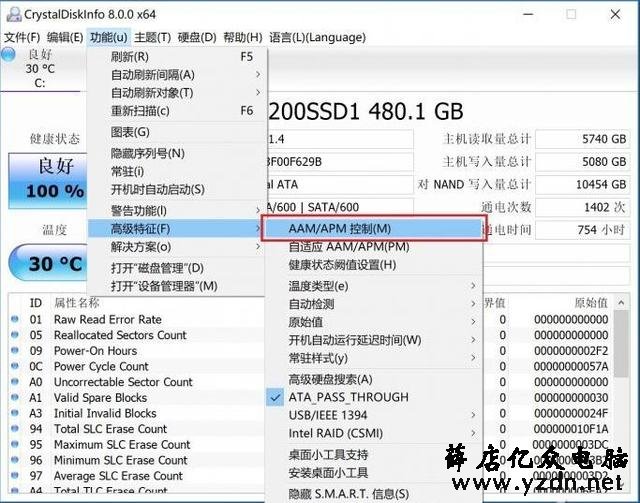Click the 754 小时 power-on hours field
The width and height of the screenshot is (640, 503).
[582, 229]
